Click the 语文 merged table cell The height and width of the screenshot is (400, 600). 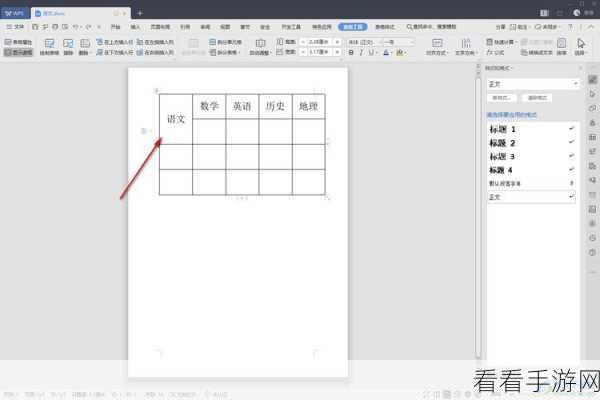(x=176, y=119)
